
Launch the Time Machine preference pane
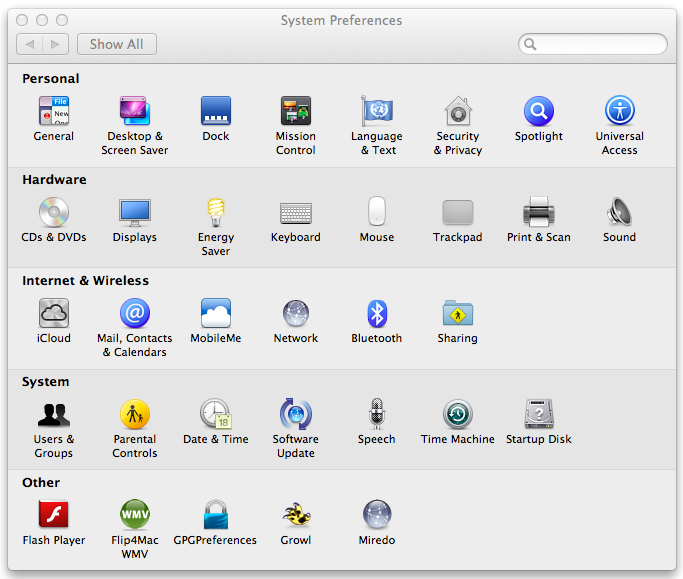(x=457, y=415)
